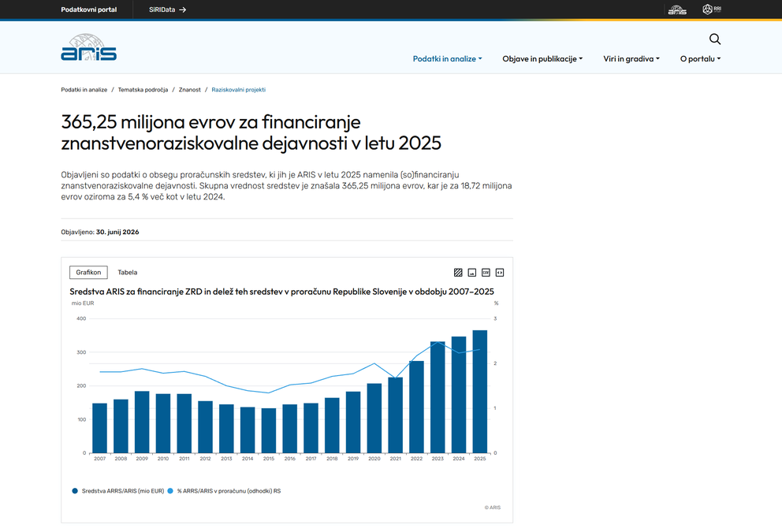782x532 pixels.
Task: Download chart data as CSV icon
Action: click(x=486, y=272)
